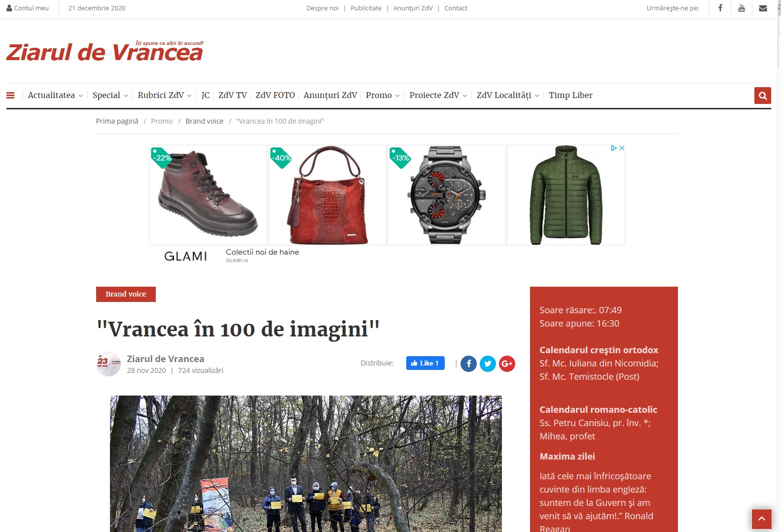Image resolution: width=781 pixels, height=532 pixels.
Task: Open the hamburger menu icon
Action: pos(10,96)
